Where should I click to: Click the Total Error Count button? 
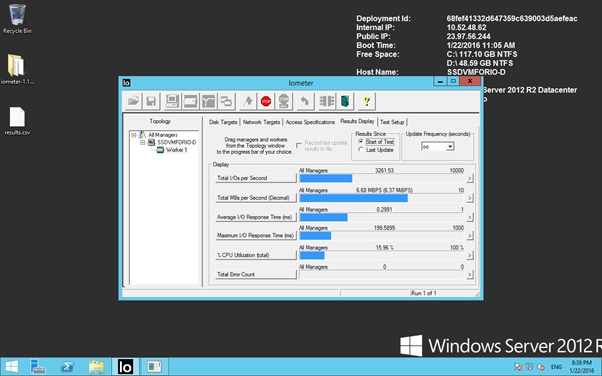pyautogui.click(x=256, y=274)
